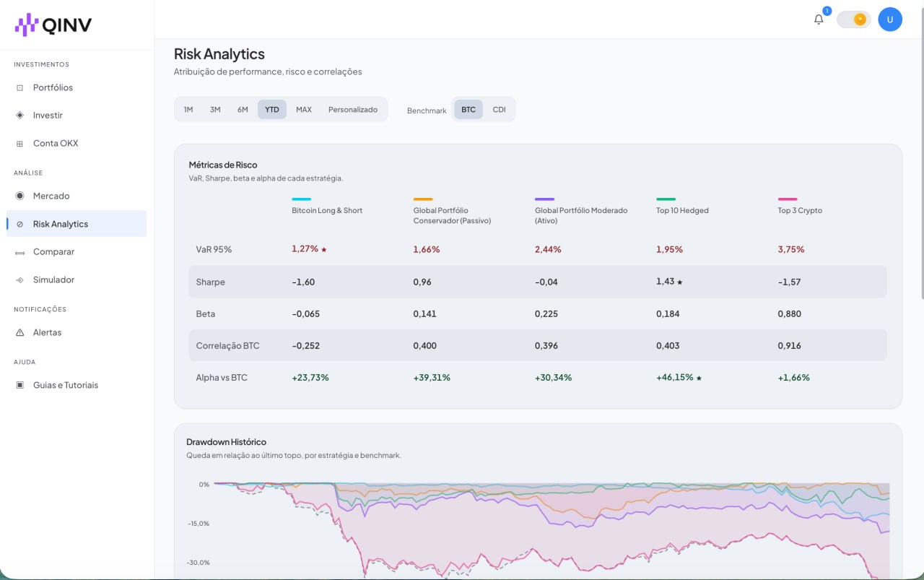924x580 pixels.
Task: Click the Top 3 Crypto column header
Action: 800,210
